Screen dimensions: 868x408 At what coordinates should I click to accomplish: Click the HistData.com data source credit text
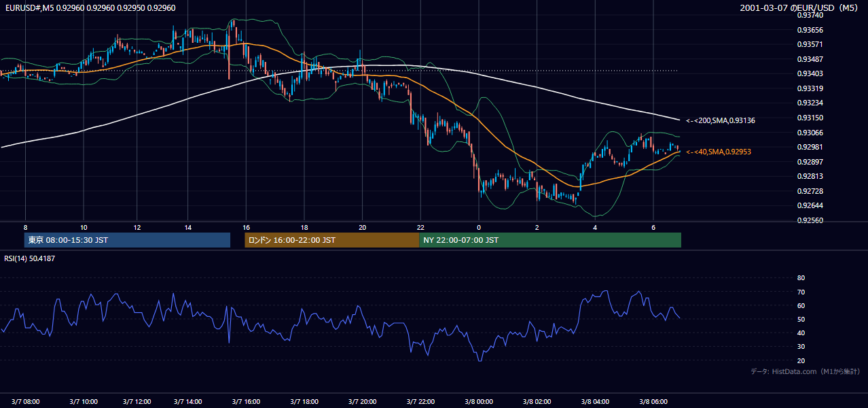[x=806, y=371]
